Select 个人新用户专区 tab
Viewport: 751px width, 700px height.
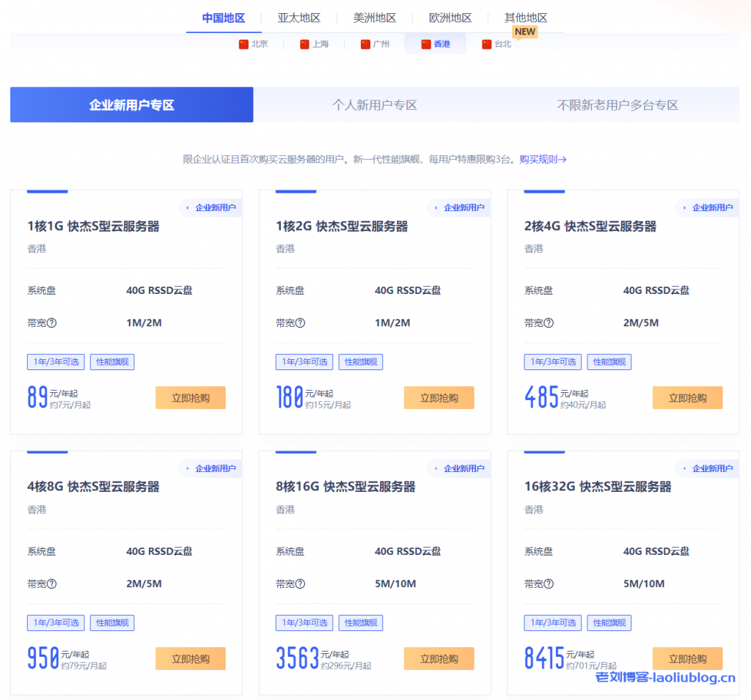pos(375,104)
